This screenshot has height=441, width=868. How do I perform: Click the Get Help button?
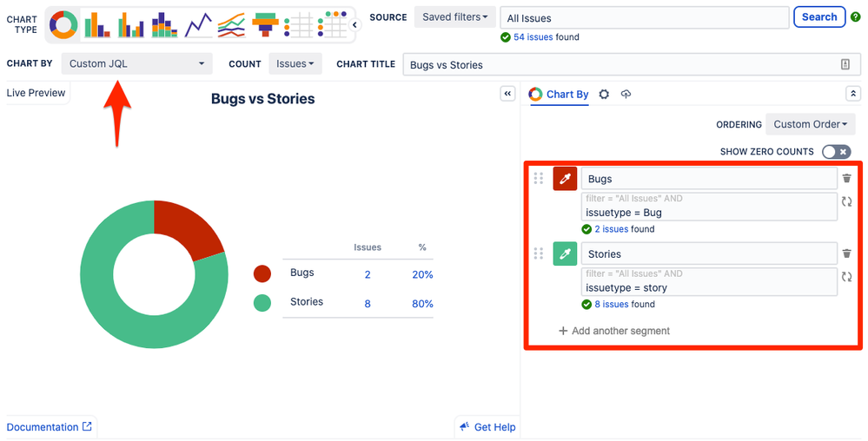487,427
